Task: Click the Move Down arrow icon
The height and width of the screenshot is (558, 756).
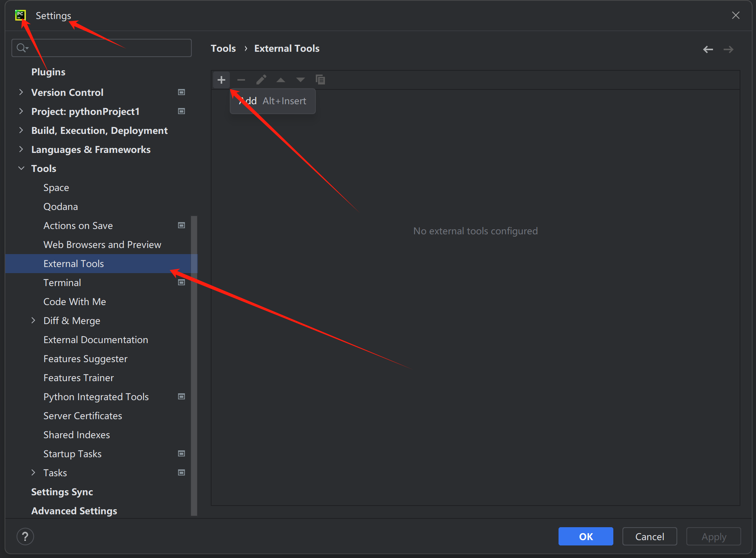Action: pyautogui.click(x=301, y=80)
